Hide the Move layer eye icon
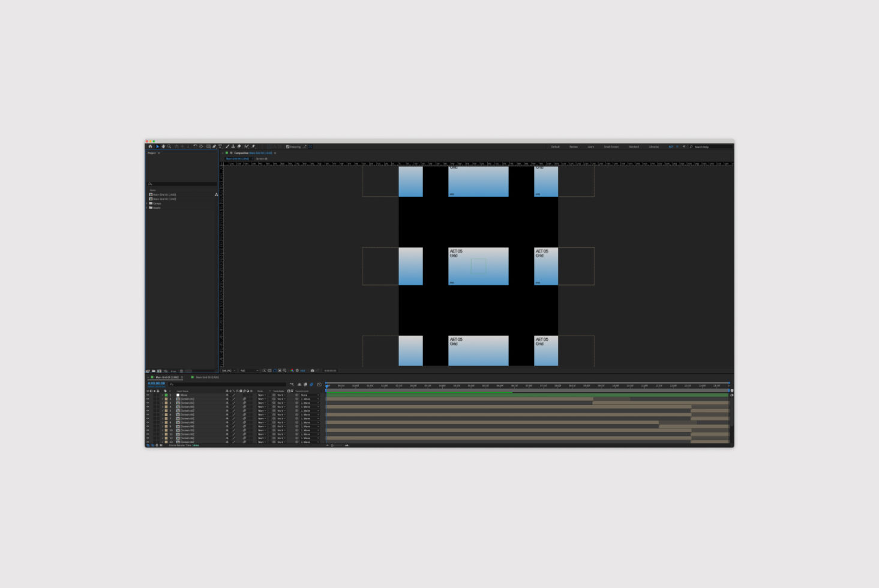 point(148,395)
